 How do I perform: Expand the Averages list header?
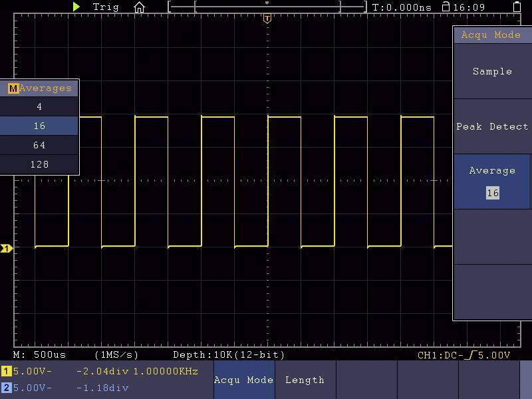pyautogui.click(x=47, y=87)
